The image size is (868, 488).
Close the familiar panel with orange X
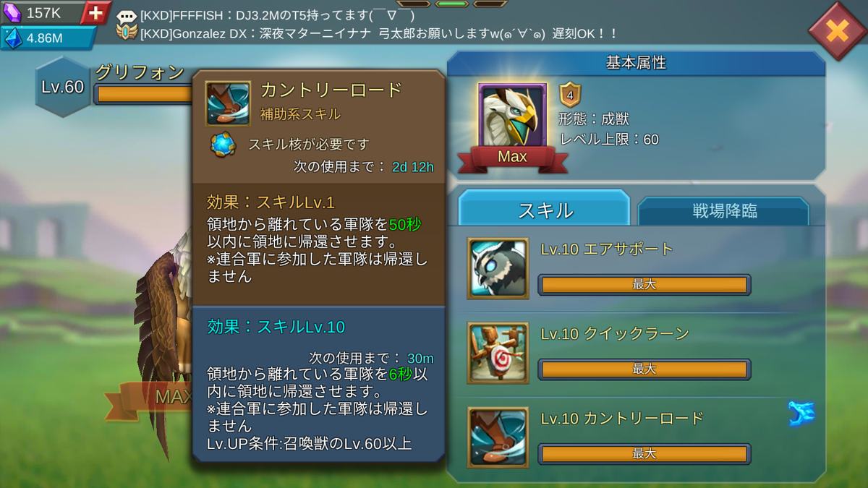coord(836,30)
